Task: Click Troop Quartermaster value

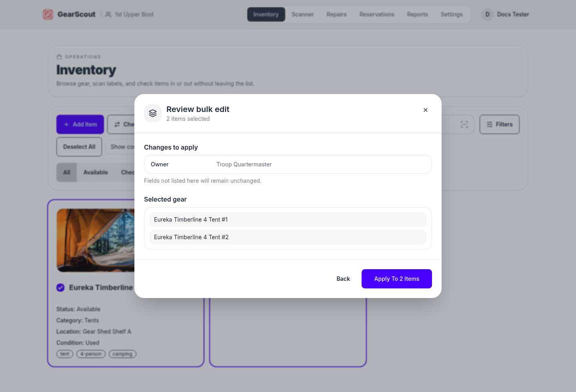Action: click(x=244, y=164)
